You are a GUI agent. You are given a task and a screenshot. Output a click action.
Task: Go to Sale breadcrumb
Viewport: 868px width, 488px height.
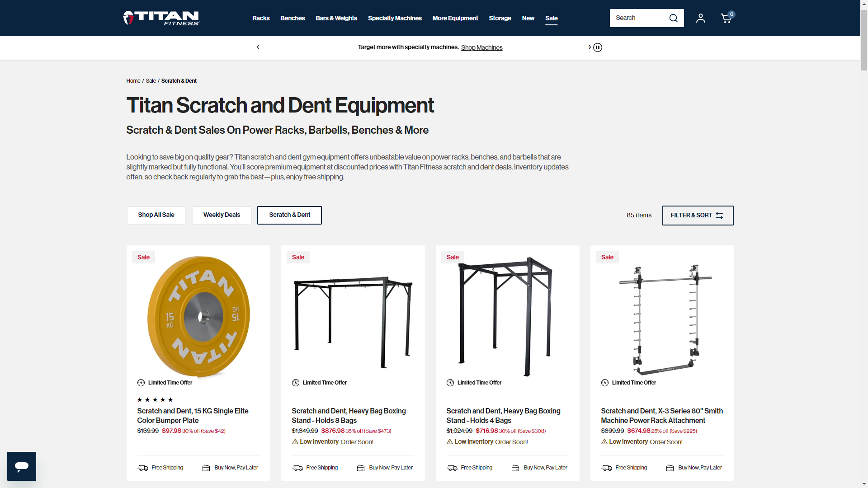[151, 81]
